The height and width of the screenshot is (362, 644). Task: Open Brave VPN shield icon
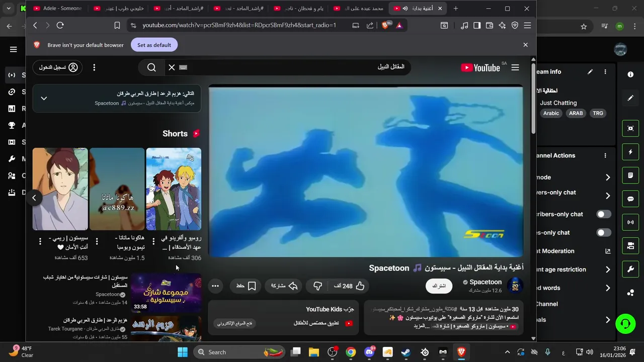click(515, 25)
